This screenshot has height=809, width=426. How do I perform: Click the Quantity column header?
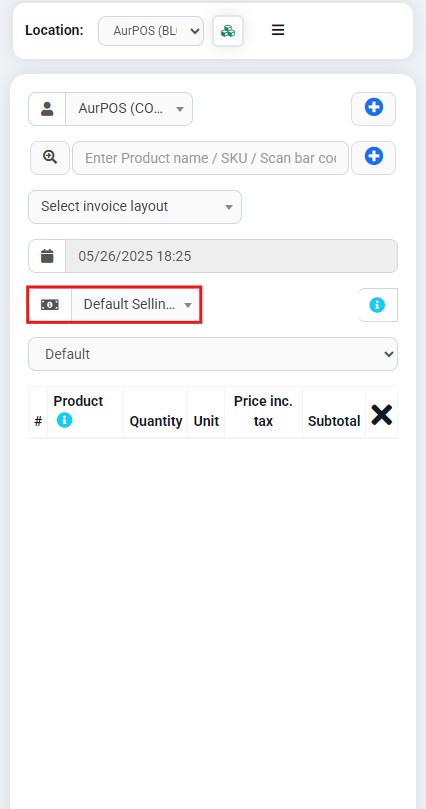coord(156,421)
